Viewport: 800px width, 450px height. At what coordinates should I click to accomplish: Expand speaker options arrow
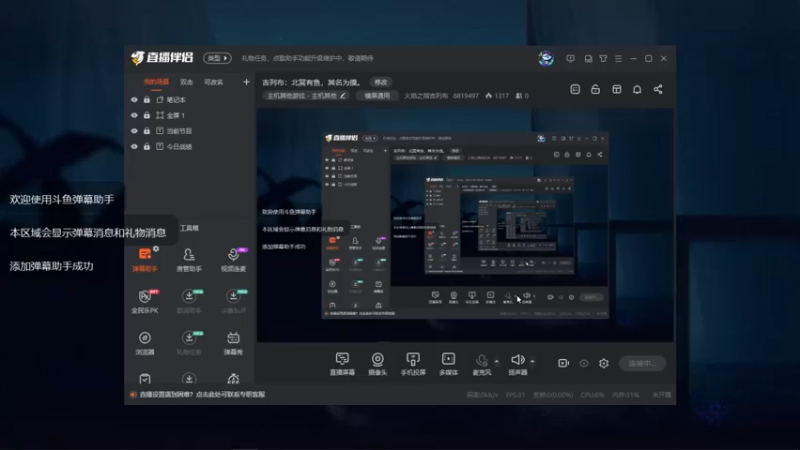532,361
